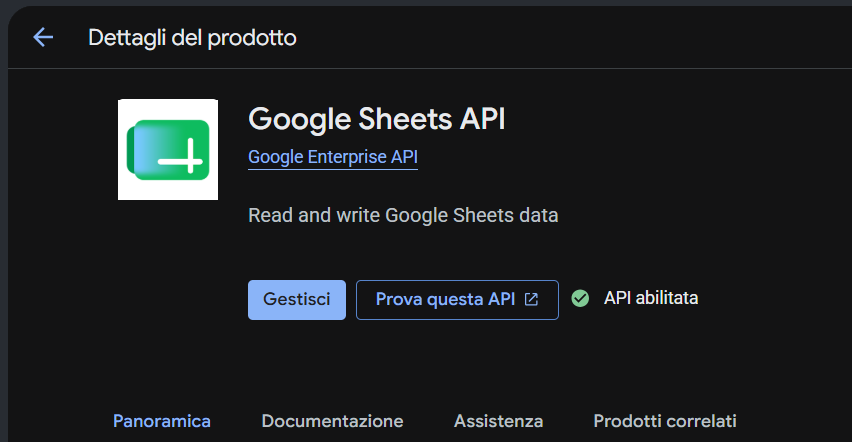
Task: Click the white background of the logo thumbnail
Action: point(168,109)
